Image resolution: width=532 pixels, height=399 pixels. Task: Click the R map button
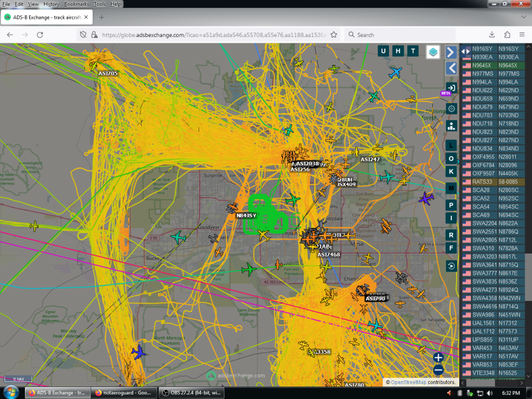tap(451, 235)
